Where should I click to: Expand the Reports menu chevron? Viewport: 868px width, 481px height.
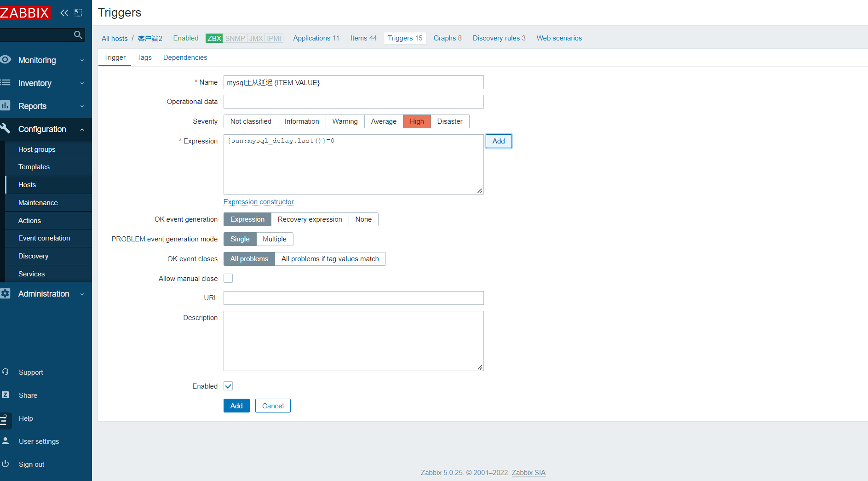[x=82, y=106]
